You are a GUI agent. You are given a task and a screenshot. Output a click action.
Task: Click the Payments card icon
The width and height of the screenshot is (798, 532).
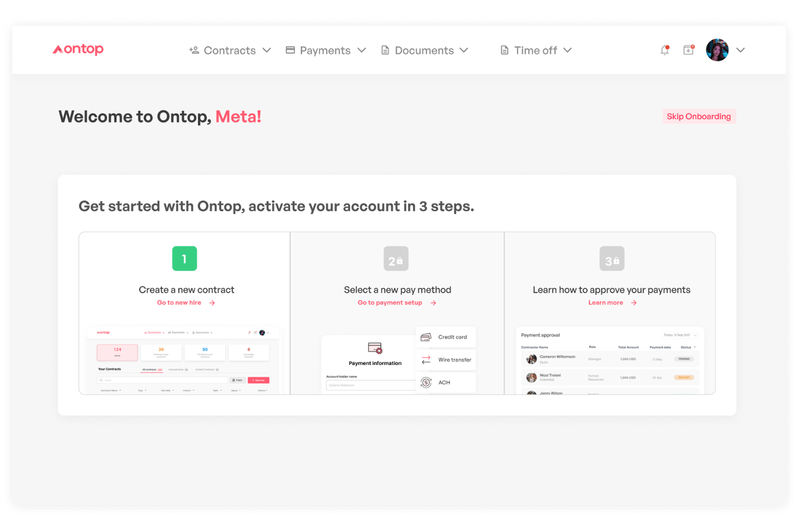[x=290, y=50]
